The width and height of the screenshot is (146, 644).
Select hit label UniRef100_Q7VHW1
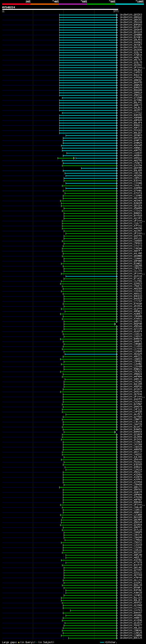click(x=131, y=191)
